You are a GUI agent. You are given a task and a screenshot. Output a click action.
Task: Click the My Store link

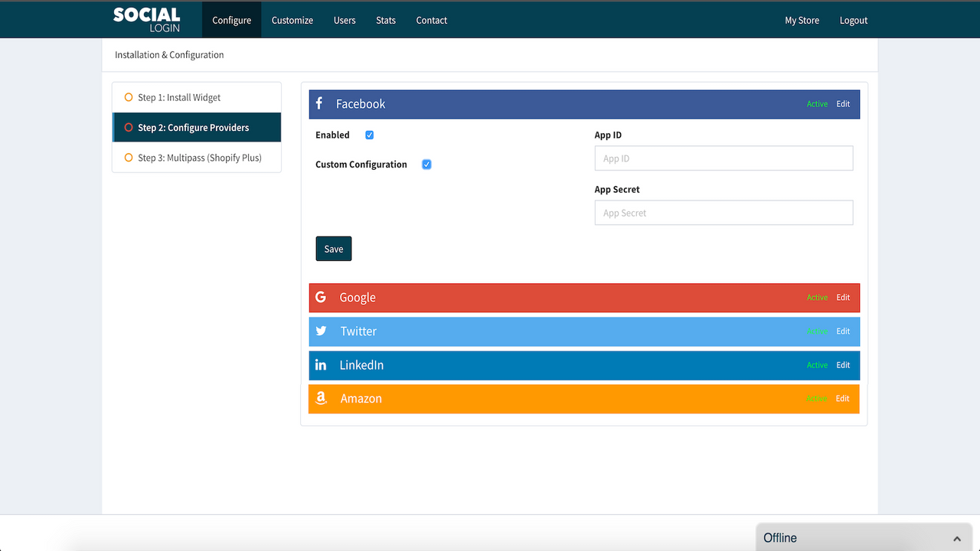point(802,20)
